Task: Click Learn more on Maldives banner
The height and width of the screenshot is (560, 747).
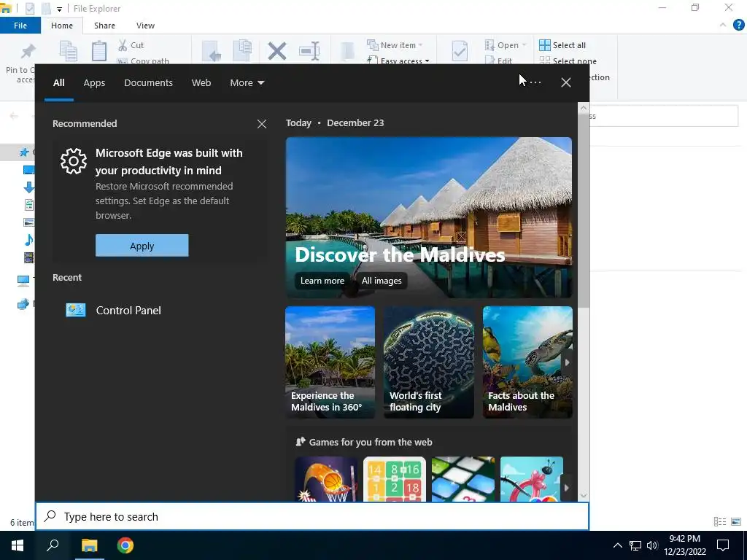Action: click(x=322, y=281)
